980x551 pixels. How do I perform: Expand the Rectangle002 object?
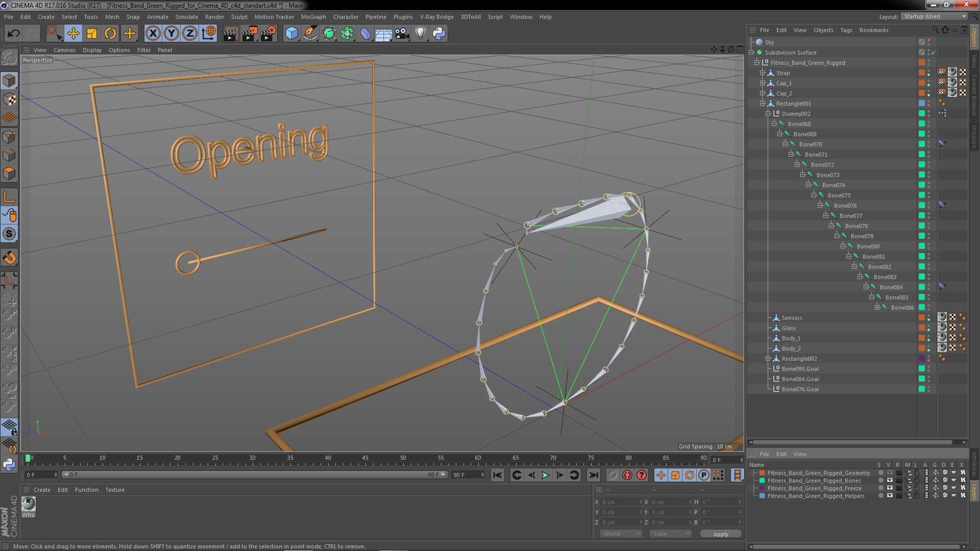click(x=768, y=359)
